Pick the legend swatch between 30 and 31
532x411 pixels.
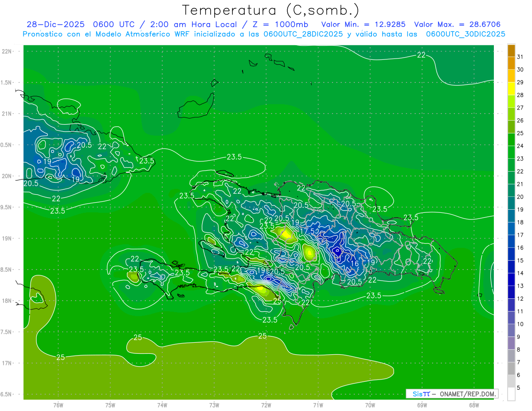pos(511,63)
